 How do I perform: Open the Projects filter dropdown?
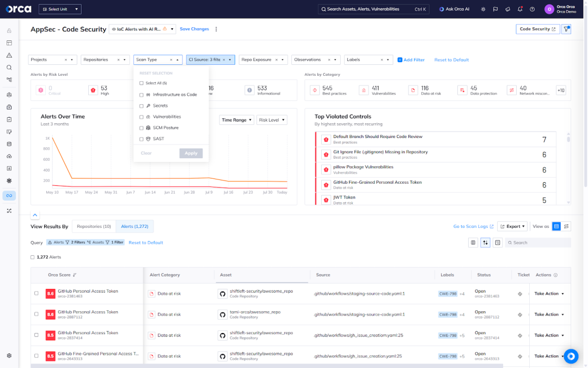click(x=52, y=60)
